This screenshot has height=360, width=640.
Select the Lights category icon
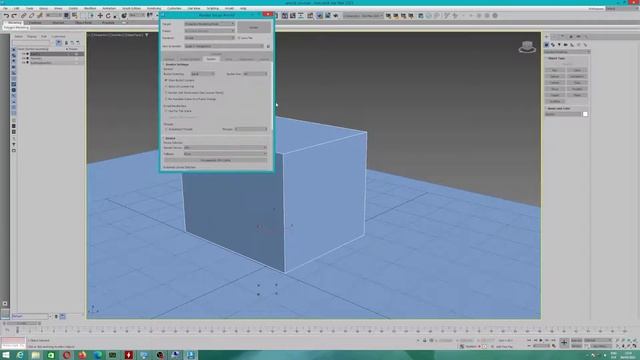560,44
